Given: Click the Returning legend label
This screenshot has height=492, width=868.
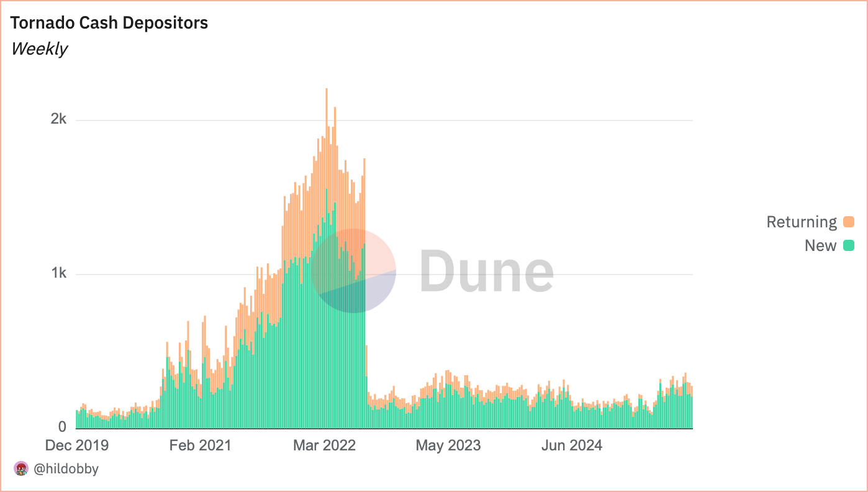Looking at the screenshot, I should (x=802, y=222).
